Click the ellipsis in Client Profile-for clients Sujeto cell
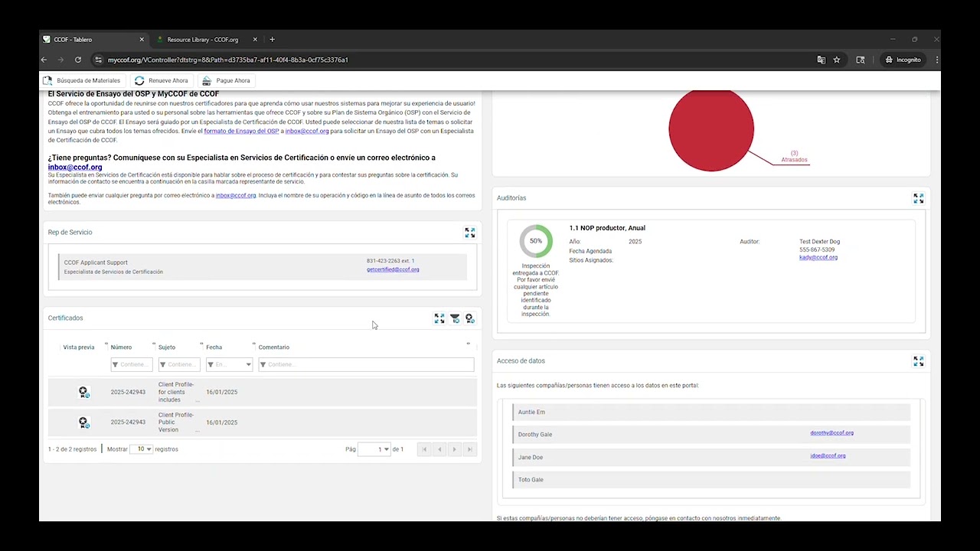This screenshot has height=551, width=980. pyautogui.click(x=198, y=400)
